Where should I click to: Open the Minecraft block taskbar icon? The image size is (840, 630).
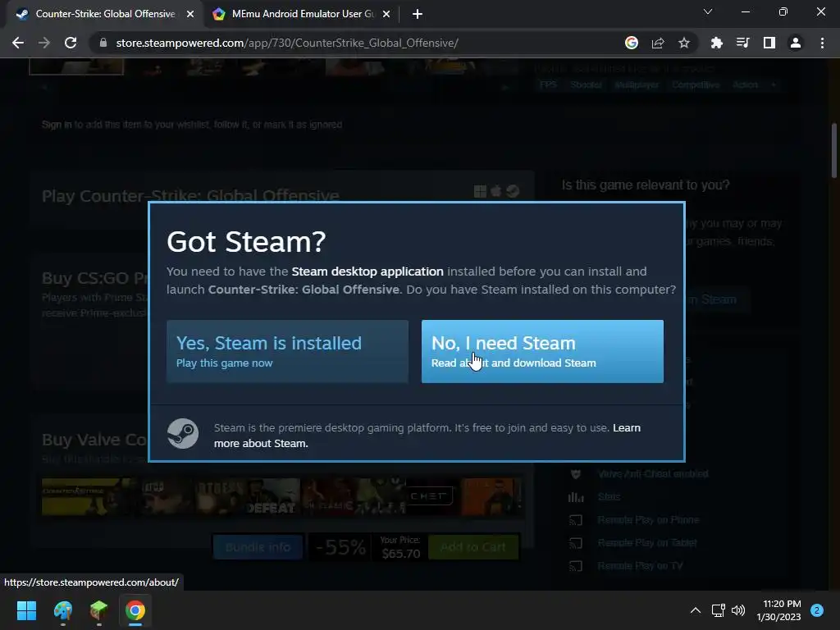pos(99,610)
